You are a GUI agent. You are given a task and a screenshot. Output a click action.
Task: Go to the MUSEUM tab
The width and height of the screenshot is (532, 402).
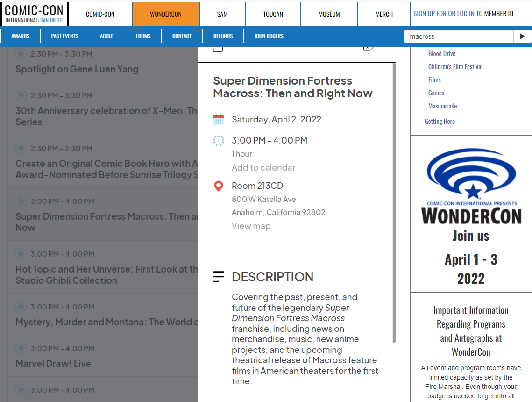coord(329,14)
